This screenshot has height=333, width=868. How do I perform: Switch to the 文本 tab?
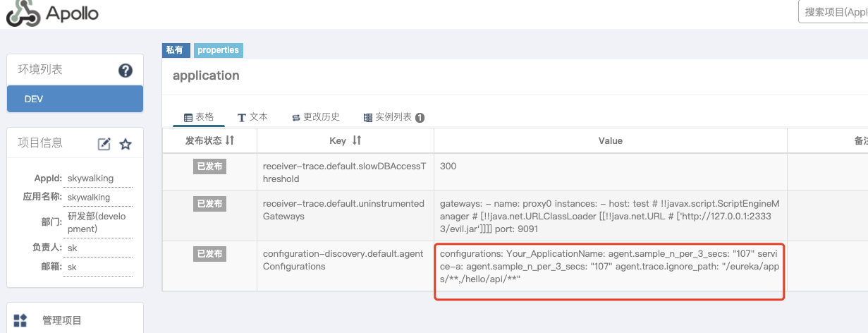(x=252, y=117)
